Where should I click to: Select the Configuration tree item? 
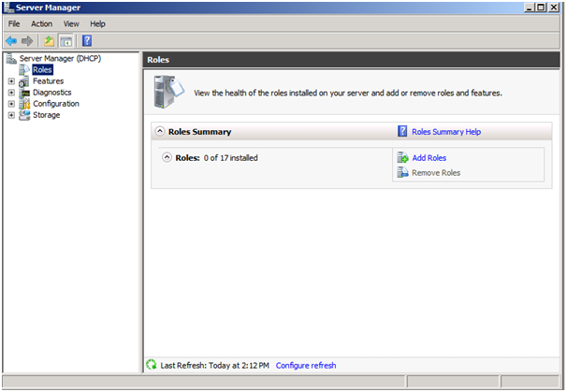pyautogui.click(x=56, y=104)
